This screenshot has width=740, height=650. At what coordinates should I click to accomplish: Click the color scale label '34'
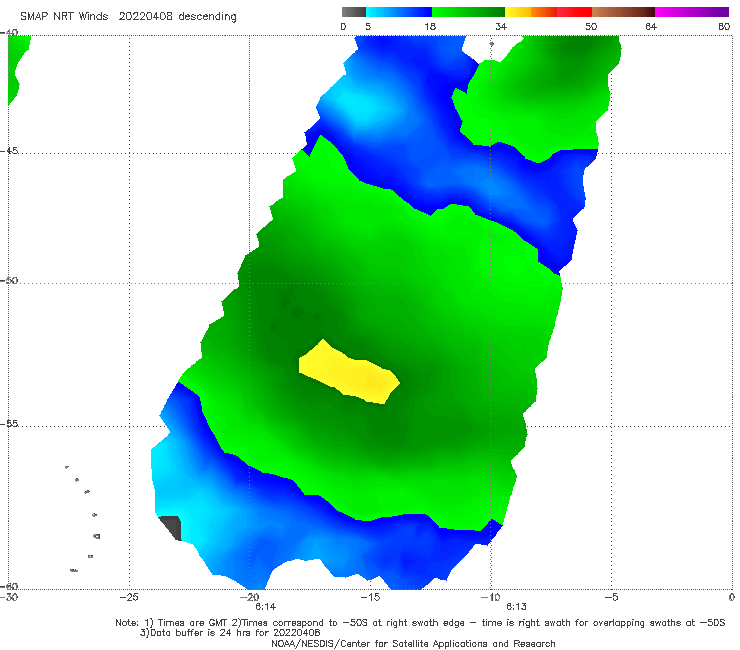coord(501,27)
